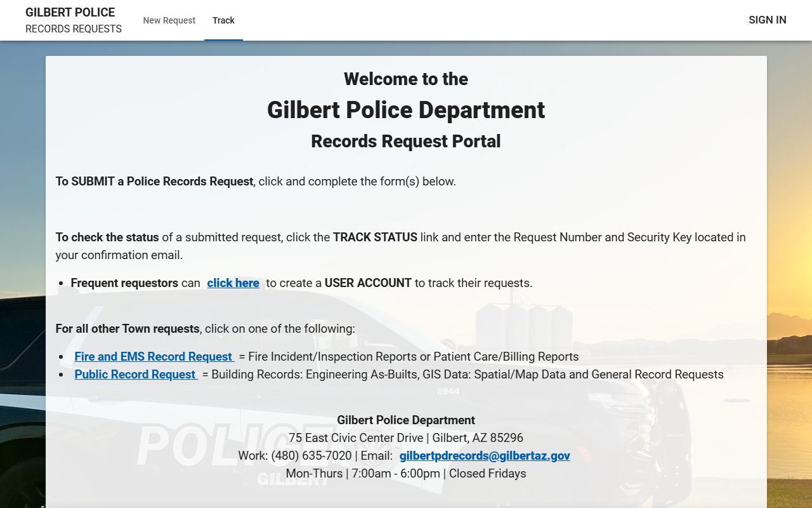Click the Gilbert Police Records Requests logo
Screen dimensions: 812x508
click(x=74, y=20)
